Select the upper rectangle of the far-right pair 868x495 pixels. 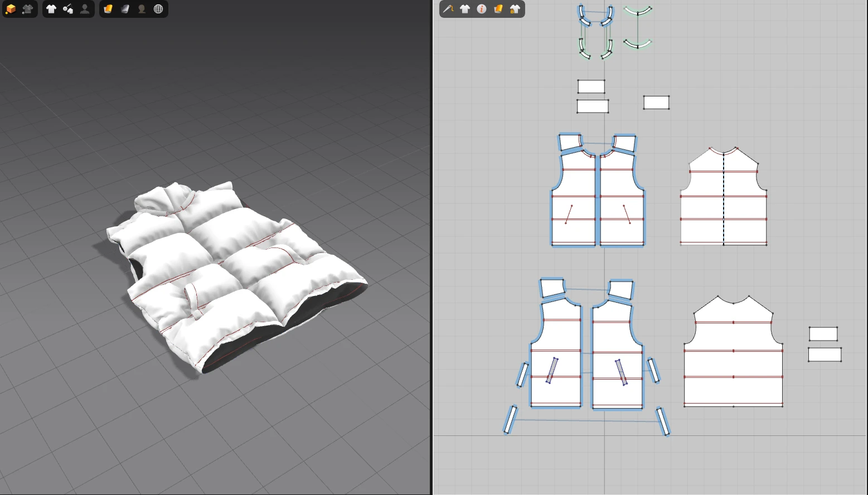823,334
